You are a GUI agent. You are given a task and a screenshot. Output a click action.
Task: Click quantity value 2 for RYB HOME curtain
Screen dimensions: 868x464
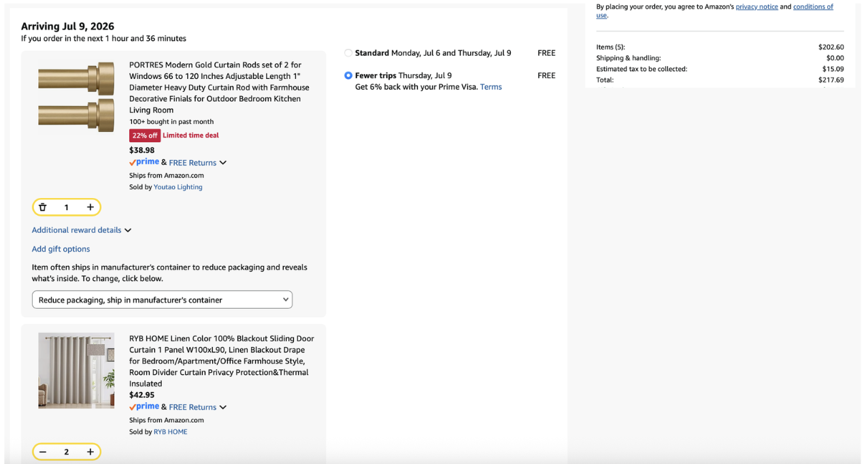66,452
